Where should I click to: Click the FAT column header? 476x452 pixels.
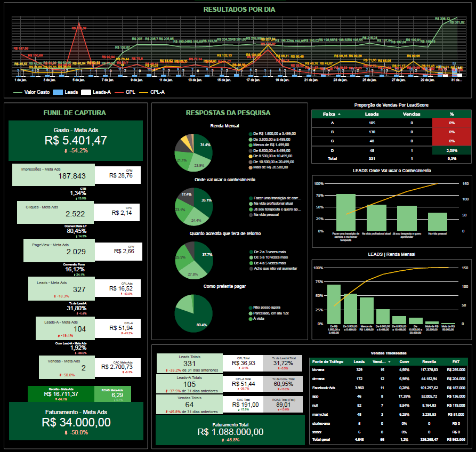click(456, 361)
